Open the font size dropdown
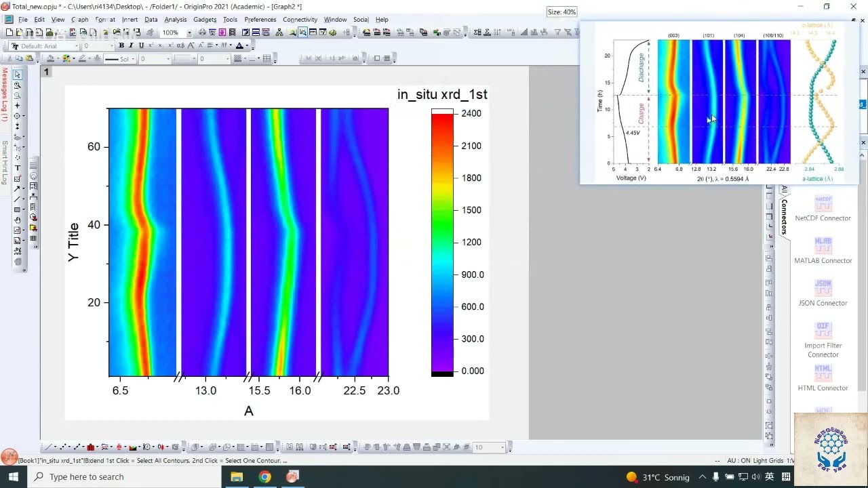Image resolution: width=868 pixels, height=488 pixels. point(98,46)
